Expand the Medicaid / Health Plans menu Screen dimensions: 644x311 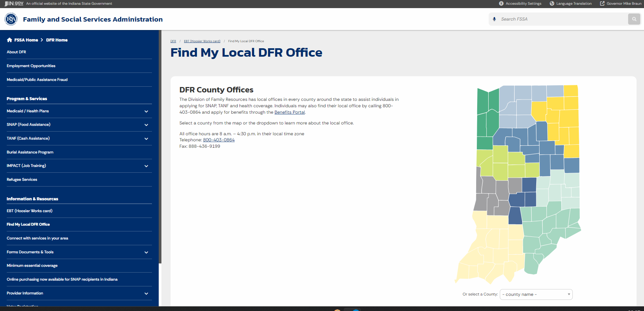[x=146, y=111]
